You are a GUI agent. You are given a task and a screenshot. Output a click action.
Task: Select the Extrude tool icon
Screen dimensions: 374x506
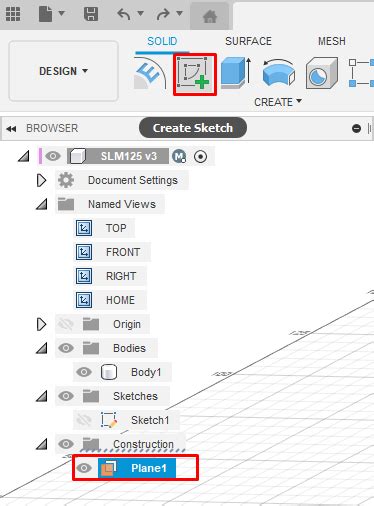(x=235, y=73)
